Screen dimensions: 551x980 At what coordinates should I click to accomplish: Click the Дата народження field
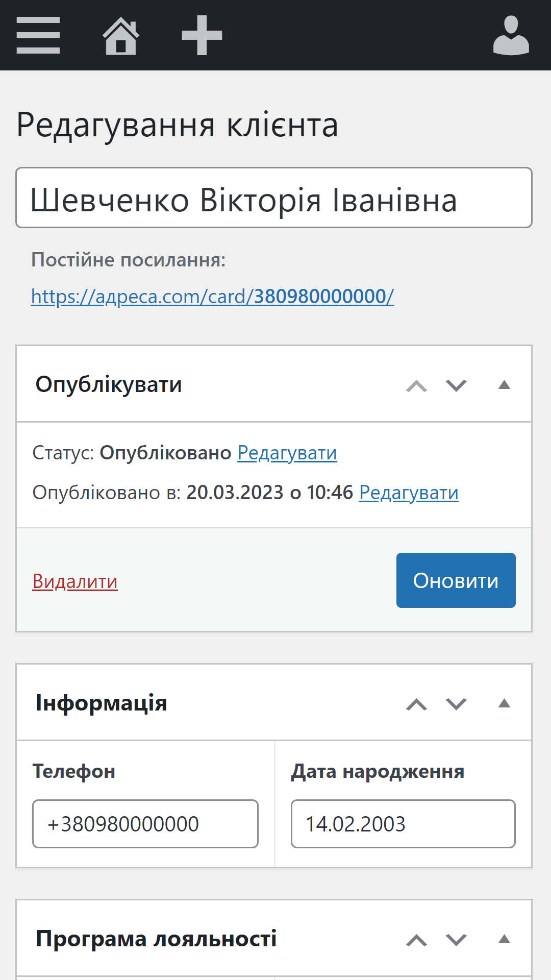point(403,824)
